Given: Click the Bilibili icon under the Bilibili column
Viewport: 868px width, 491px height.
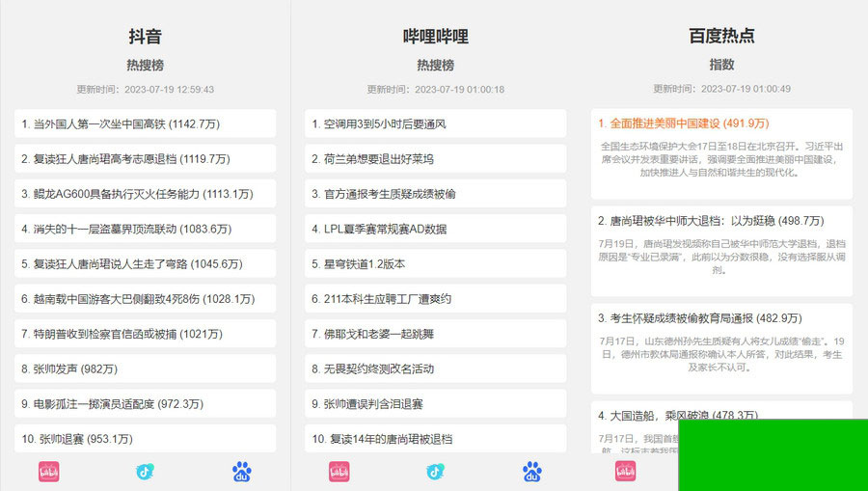Looking at the screenshot, I should click(339, 472).
